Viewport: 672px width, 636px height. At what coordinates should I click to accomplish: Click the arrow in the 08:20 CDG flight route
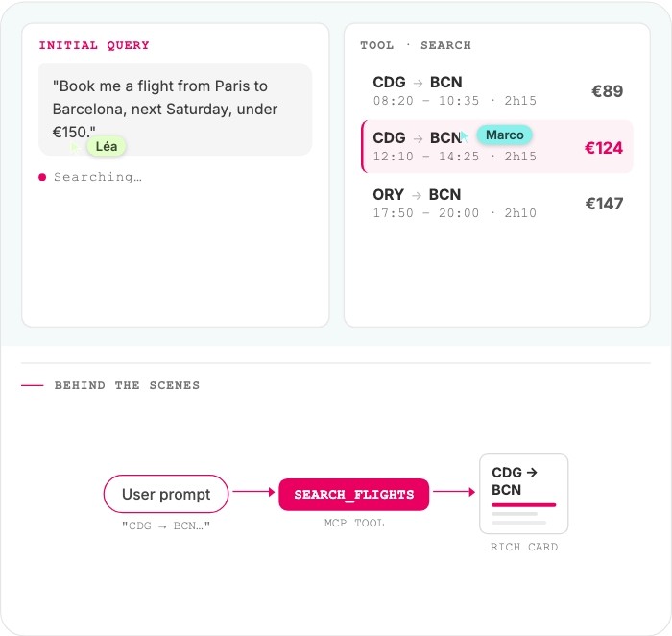(417, 83)
